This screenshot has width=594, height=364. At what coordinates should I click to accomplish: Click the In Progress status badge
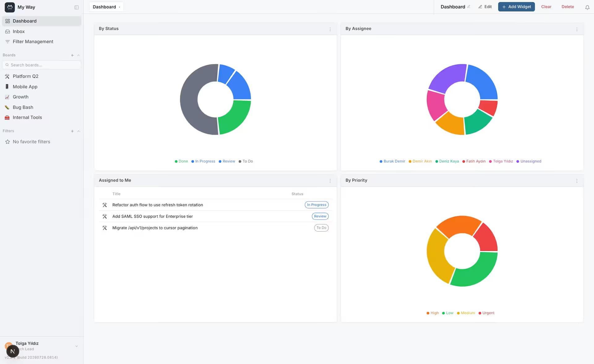coord(316,205)
